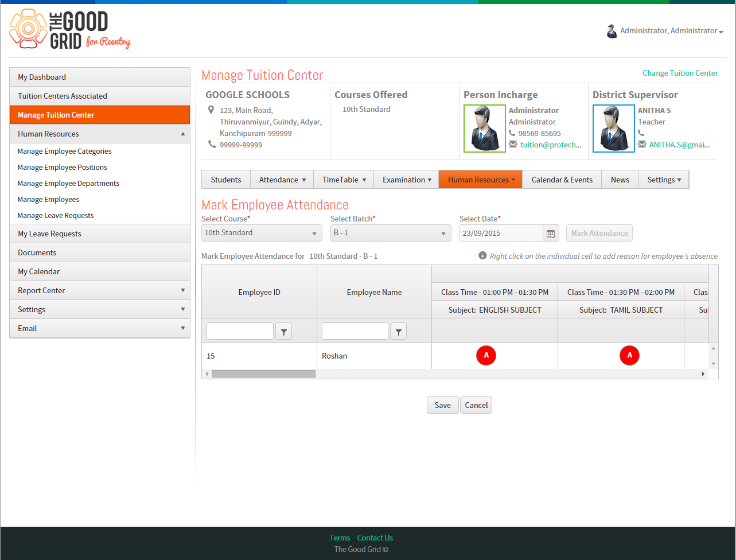The image size is (736, 560).
Task: Click the Employee Name filter funnel icon
Action: pos(399,332)
